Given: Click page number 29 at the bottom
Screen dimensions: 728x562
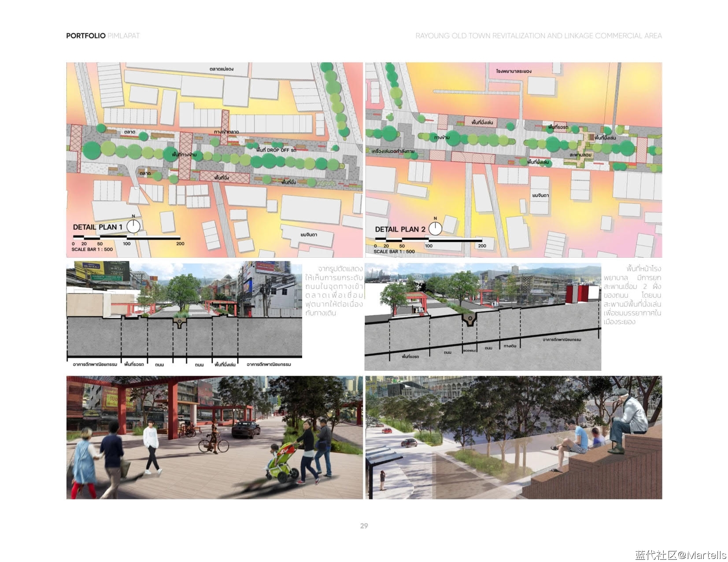Looking at the screenshot, I should (x=364, y=526).
